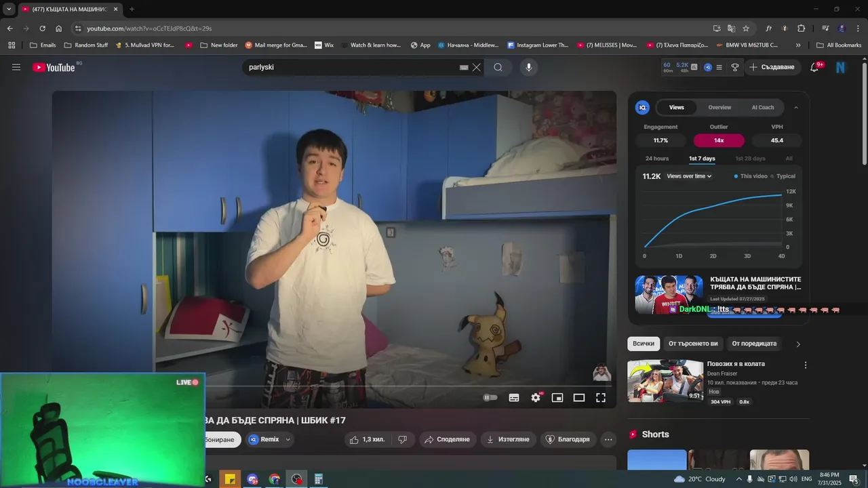Open Google Translate icon in the address bar
This screenshot has height=488, width=868.
pyautogui.click(x=731, y=28)
